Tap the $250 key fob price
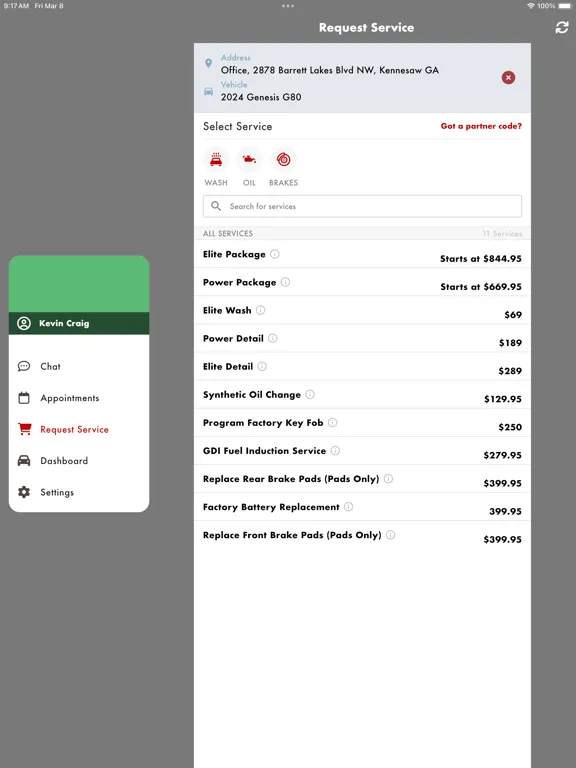 [x=510, y=427]
